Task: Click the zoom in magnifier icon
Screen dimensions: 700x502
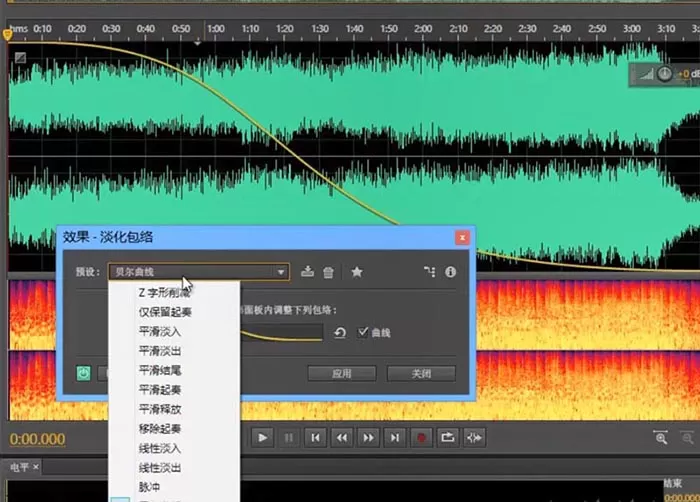Action: tap(661, 438)
